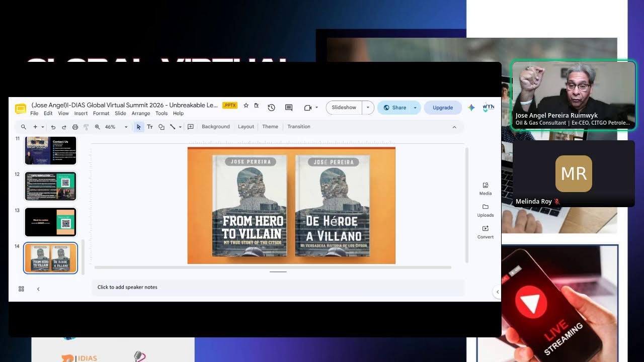Add a new slide with plus icon
Viewport: 644px width, 362px height.
(35, 127)
